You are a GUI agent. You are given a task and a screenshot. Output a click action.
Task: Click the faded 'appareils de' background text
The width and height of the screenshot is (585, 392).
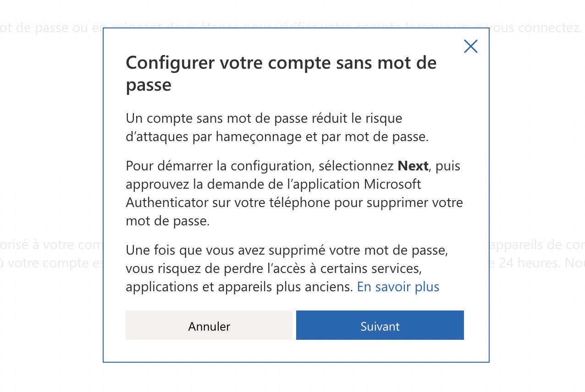click(528, 244)
